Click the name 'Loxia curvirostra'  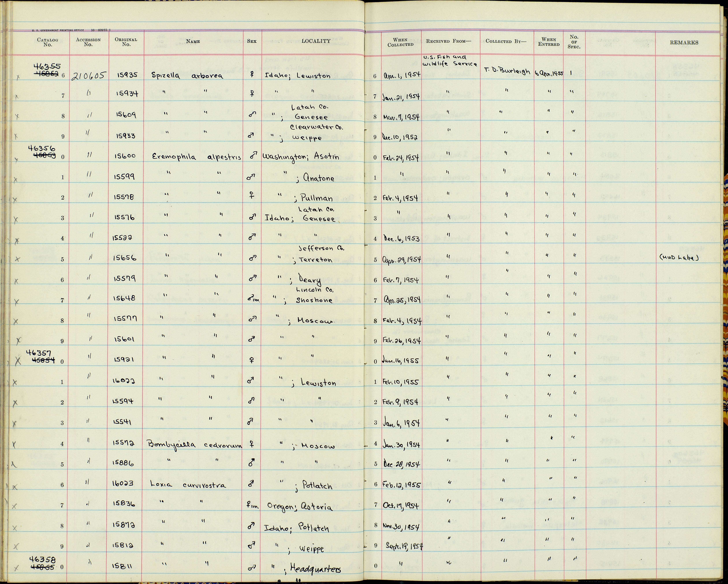[x=188, y=485]
